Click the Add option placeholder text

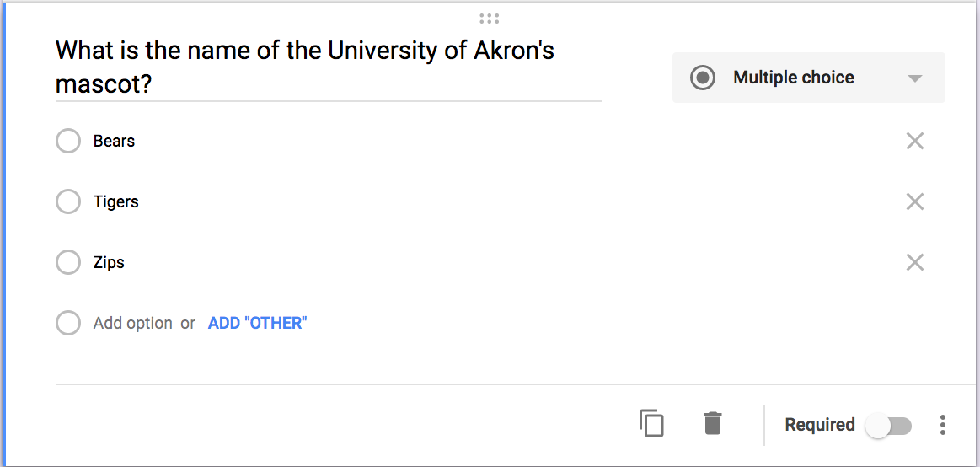[132, 323]
